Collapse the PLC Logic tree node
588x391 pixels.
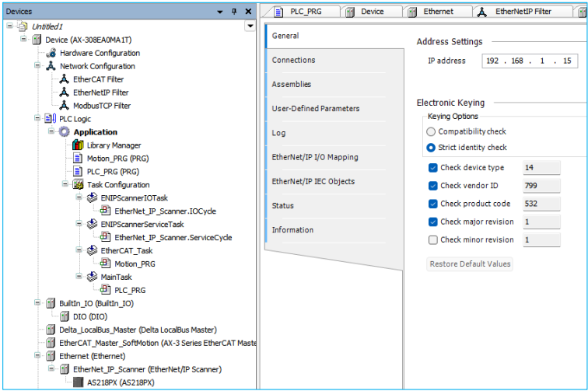[37, 119]
